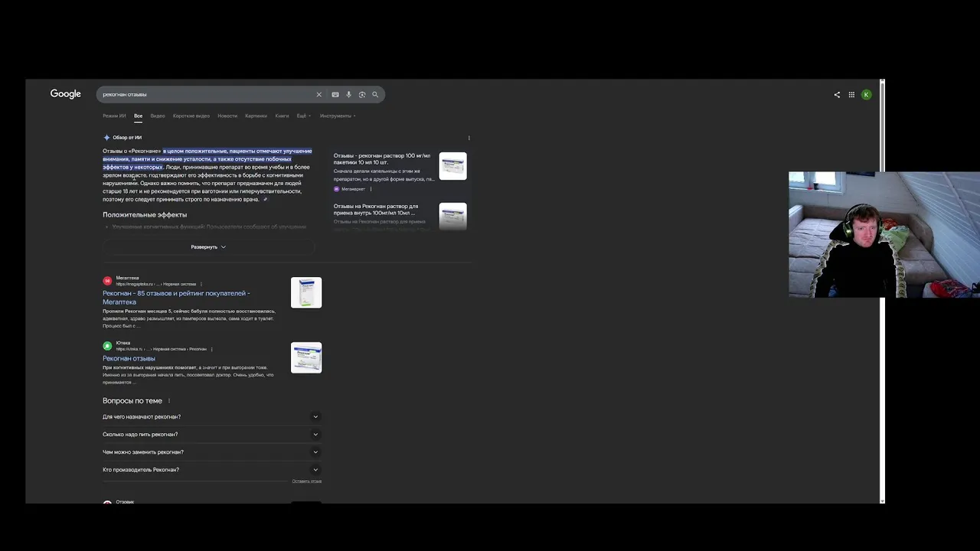Image resolution: width=980 pixels, height=551 pixels.
Task: Open the Инструменты dropdown
Action: click(338, 116)
